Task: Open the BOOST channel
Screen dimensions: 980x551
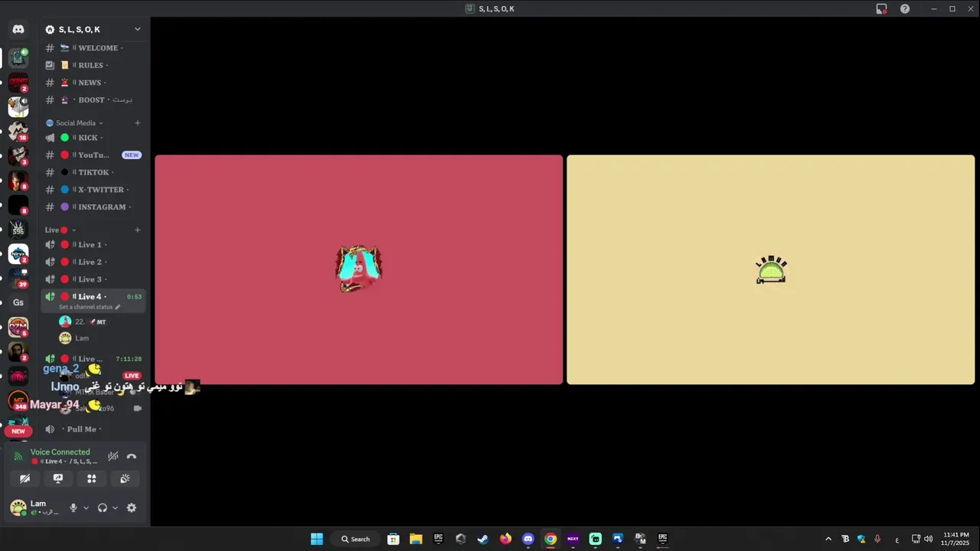Action: pos(93,99)
